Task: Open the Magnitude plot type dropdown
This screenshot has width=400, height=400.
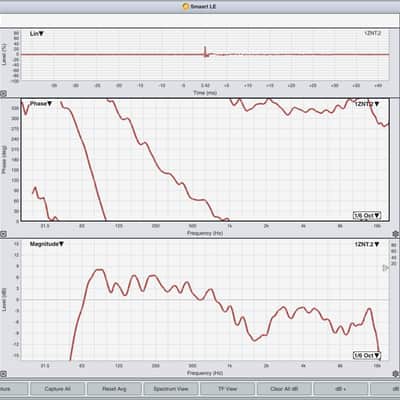Action: click(47, 244)
